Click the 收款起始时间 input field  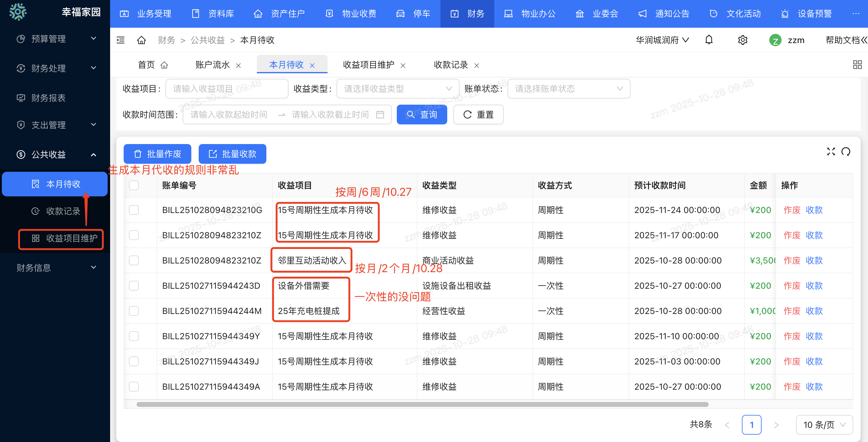tap(229, 114)
